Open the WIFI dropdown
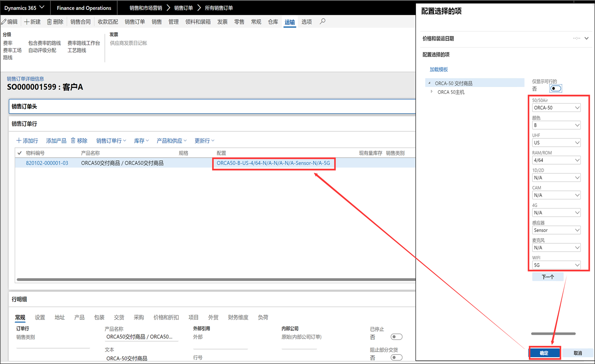 (x=556, y=265)
